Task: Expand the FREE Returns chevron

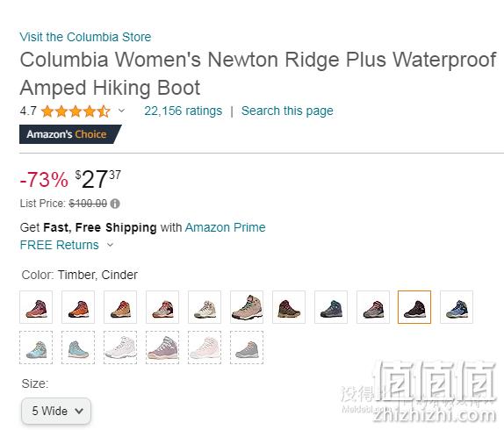Action: click(110, 245)
